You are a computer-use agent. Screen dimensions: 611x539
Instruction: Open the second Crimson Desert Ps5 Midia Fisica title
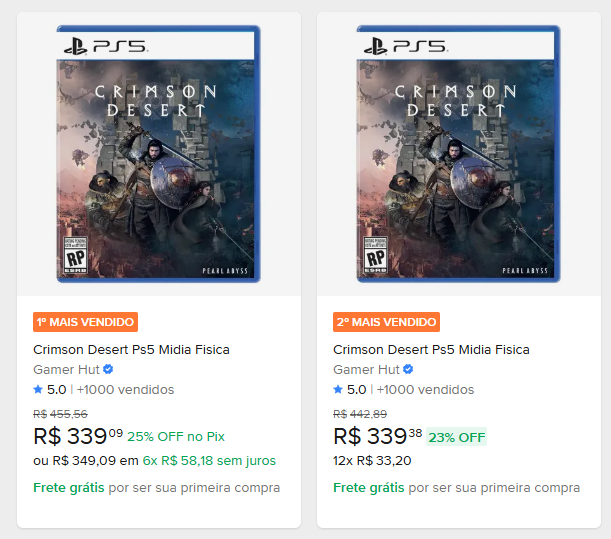click(x=431, y=349)
